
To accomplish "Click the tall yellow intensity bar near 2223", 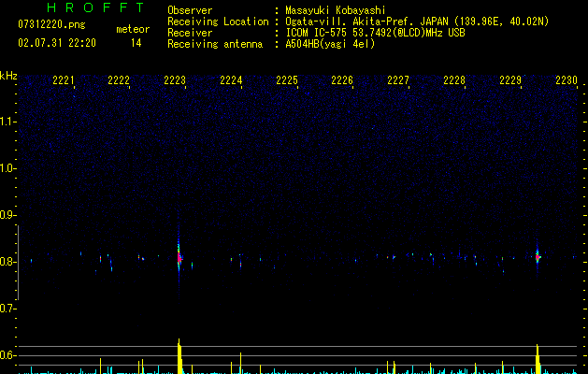I will 179,356.
